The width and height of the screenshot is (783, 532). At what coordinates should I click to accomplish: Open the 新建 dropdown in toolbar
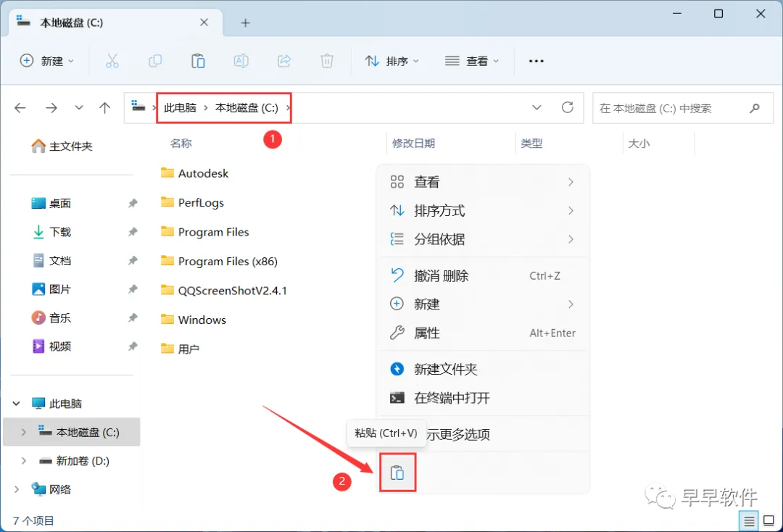(46, 61)
